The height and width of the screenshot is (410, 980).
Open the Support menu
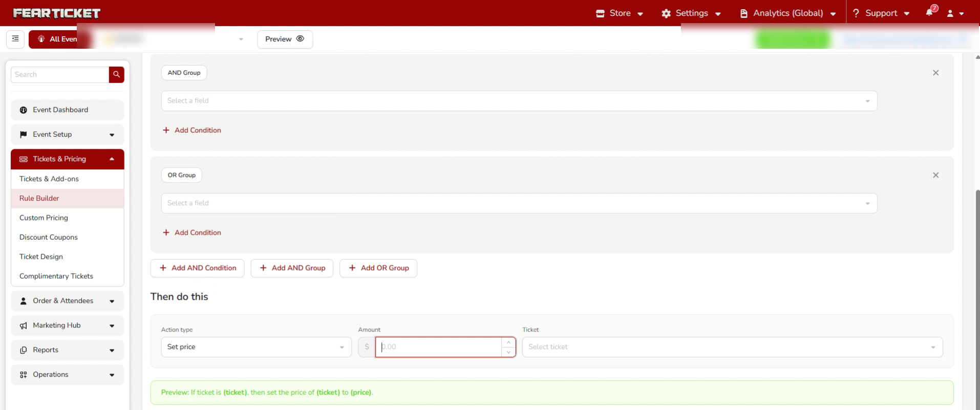tap(881, 13)
